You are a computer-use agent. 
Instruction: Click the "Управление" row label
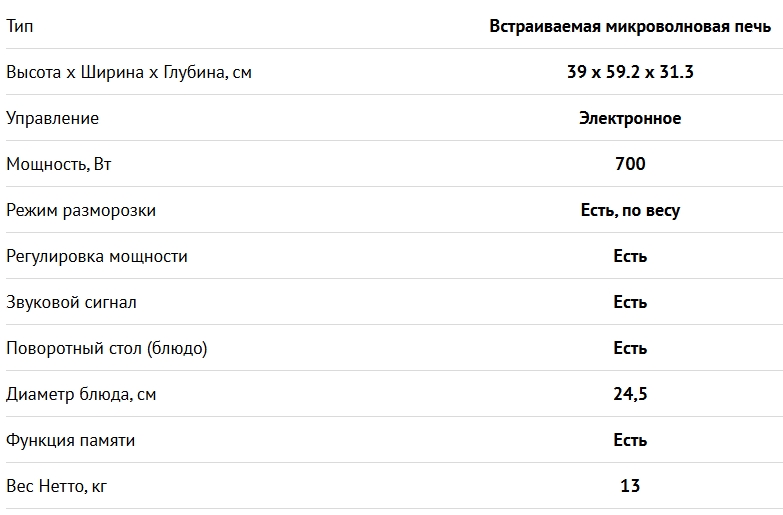click(x=52, y=118)
